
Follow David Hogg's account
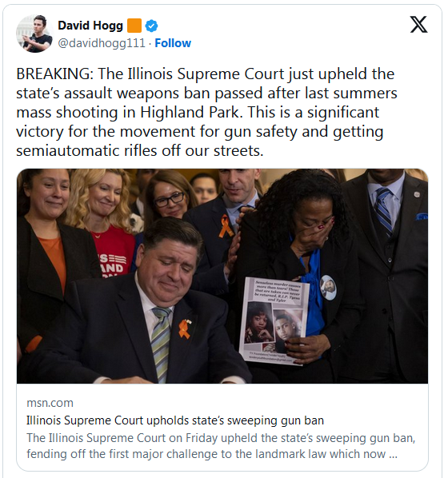pos(173,43)
